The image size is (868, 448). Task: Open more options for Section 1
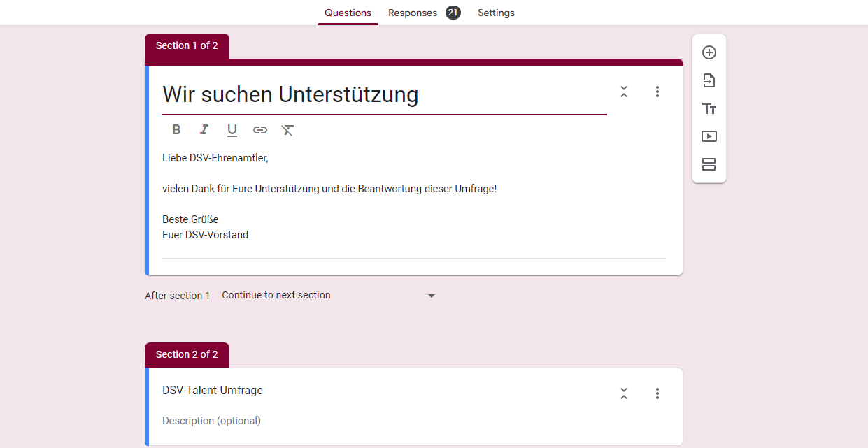[x=657, y=92]
